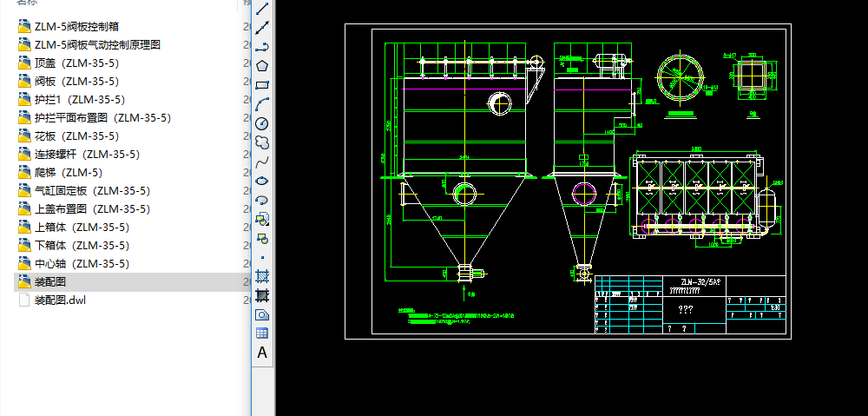Click the square flange detail view

(753, 76)
